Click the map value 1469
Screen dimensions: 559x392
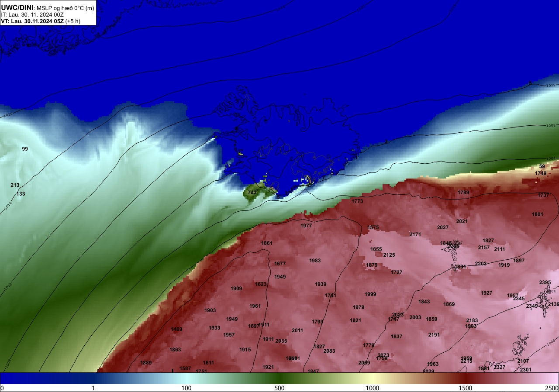coord(176,329)
